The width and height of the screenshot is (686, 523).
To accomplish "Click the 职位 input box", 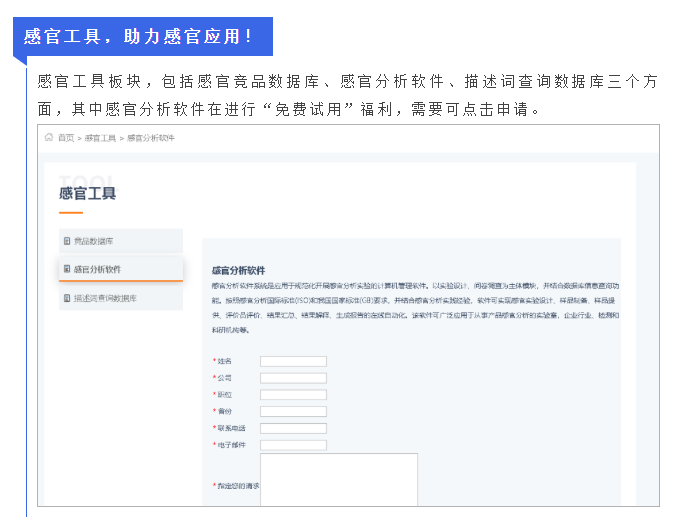I will 293,395.
